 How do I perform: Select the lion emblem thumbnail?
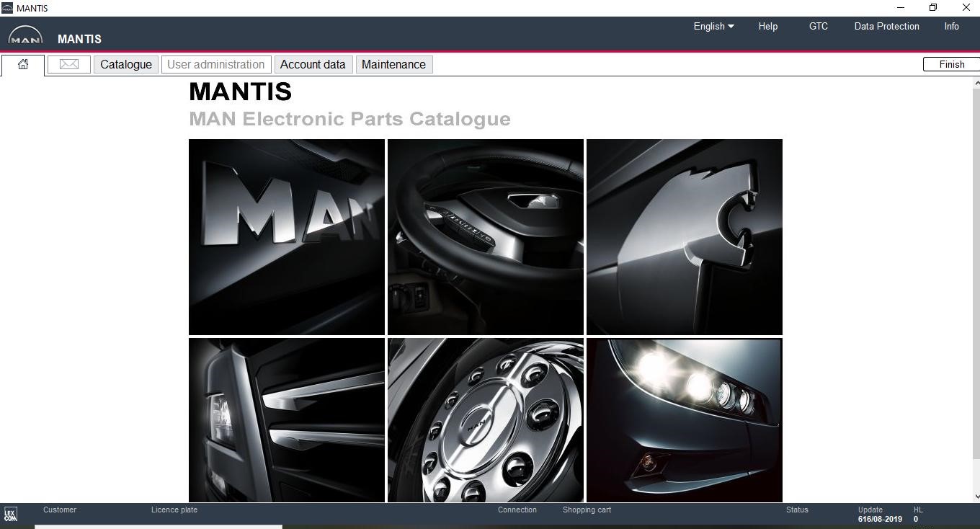(685, 237)
